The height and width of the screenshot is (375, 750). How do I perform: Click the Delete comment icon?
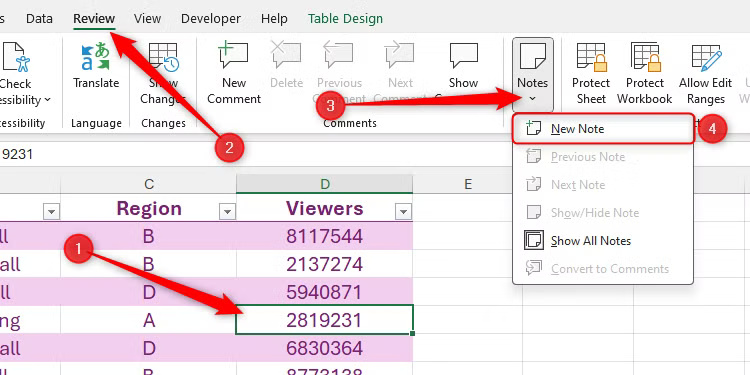(x=286, y=55)
